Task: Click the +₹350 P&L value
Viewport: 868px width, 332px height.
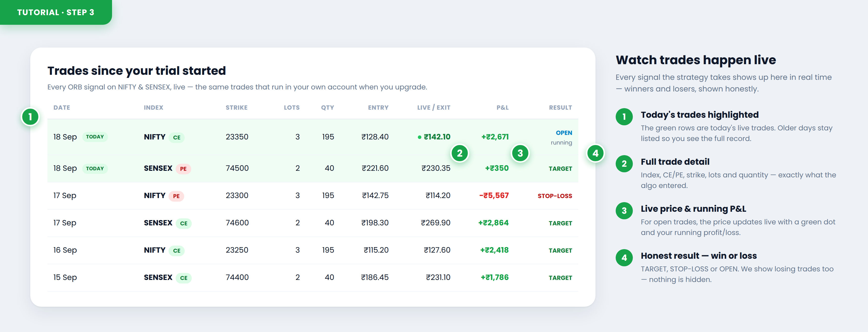Action: click(x=497, y=168)
